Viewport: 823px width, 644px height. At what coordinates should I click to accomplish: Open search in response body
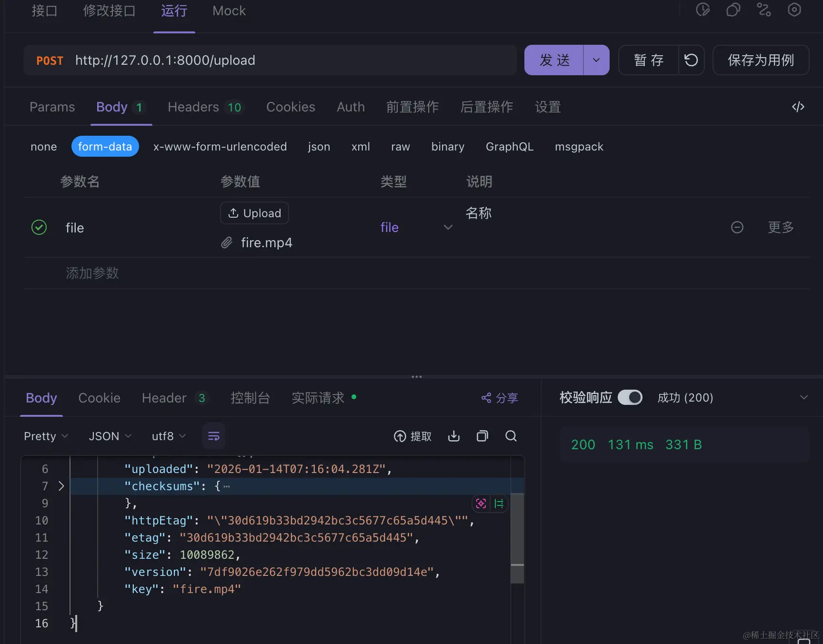511,436
